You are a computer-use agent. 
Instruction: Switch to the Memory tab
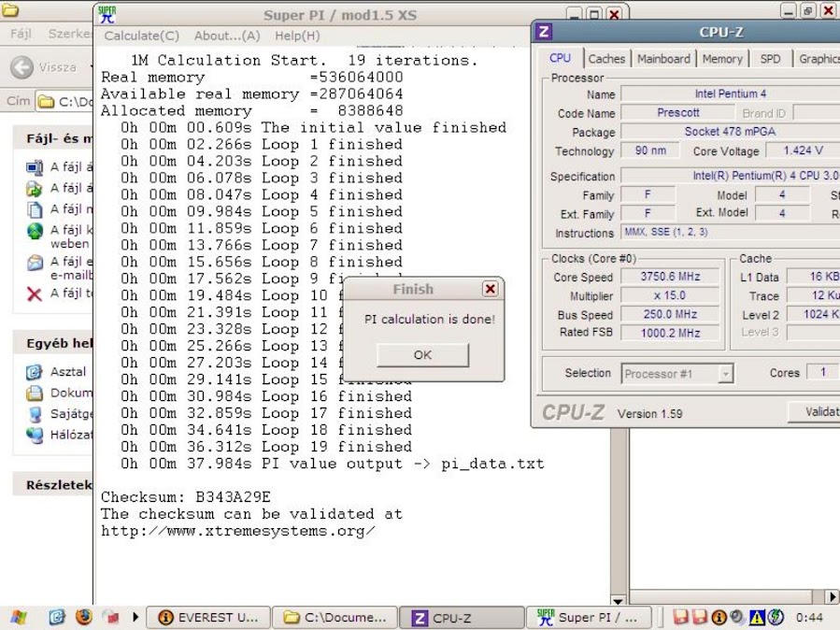coord(722,59)
